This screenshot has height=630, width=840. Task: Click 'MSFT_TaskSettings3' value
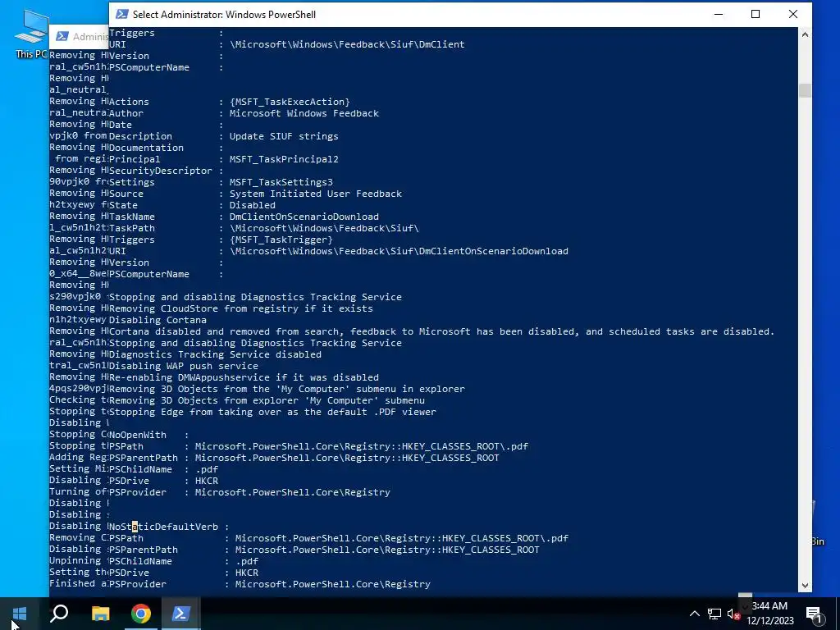pyautogui.click(x=281, y=182)
